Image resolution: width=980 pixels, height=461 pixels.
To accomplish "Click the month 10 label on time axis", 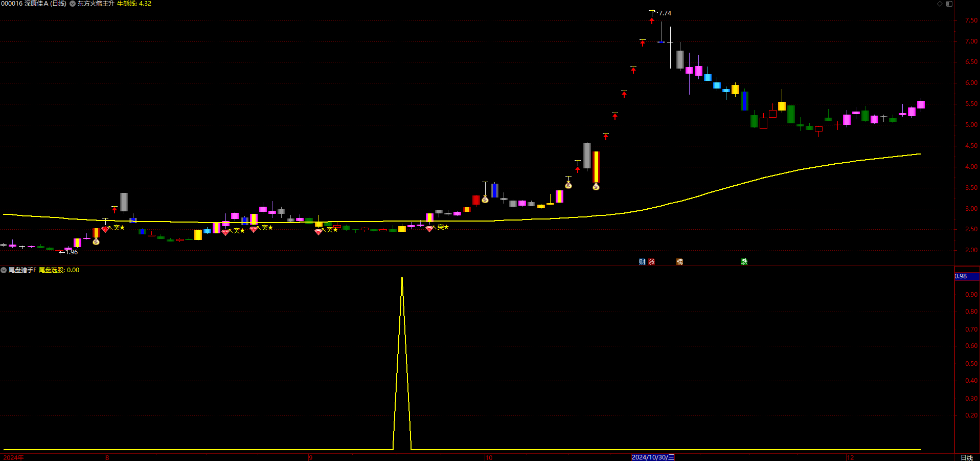I will tap(489, 457).
